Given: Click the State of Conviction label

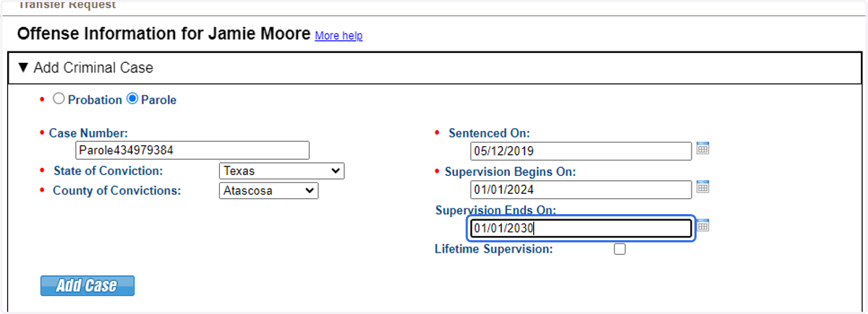Looking at the screenshot, I should coord(109,171).
